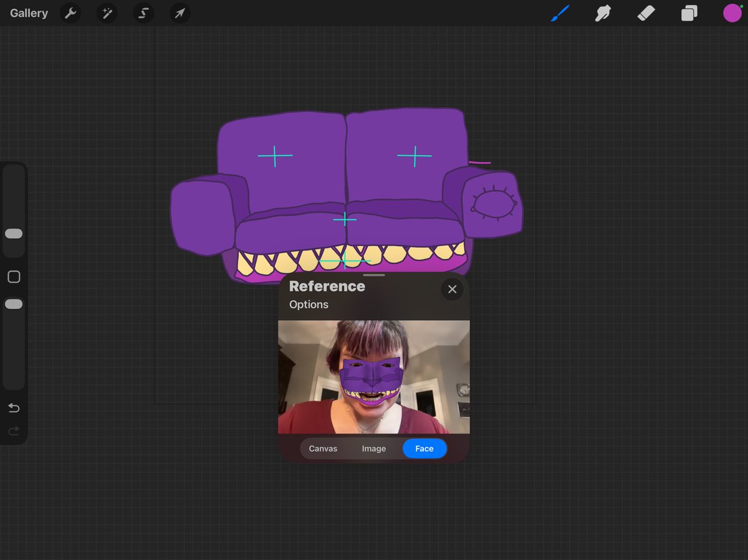Collapse the sidebar modify button
Viewport: 748px width, 560px height.
pos(14,277)
